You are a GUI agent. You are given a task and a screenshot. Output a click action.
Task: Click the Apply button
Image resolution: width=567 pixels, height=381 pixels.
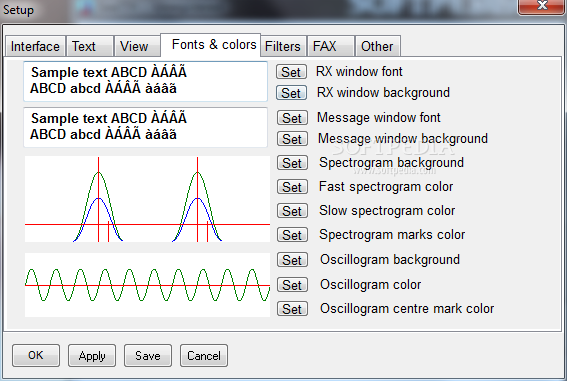92,356
